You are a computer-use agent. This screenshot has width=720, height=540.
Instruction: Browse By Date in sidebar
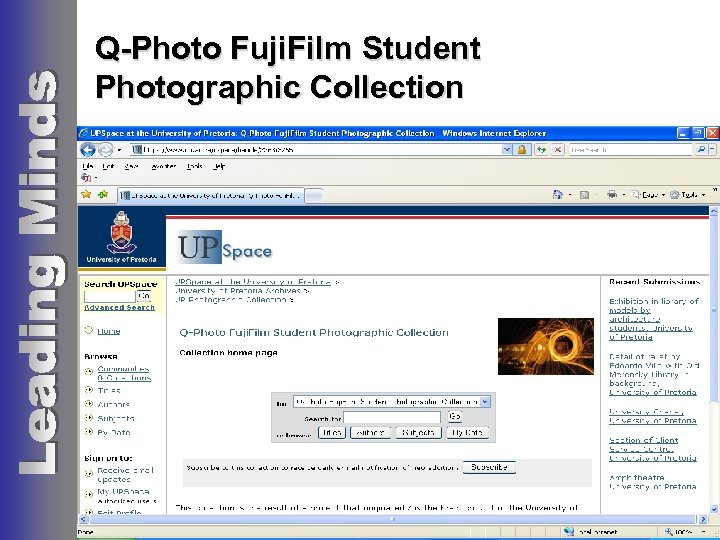[114, 433]
